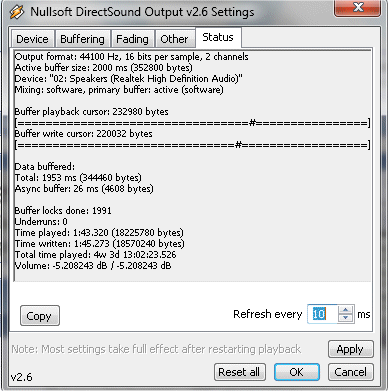This screenshot has height=391, width=388.
Task: Click Buffer locks done: 1991 line
Action: [63, 211]
